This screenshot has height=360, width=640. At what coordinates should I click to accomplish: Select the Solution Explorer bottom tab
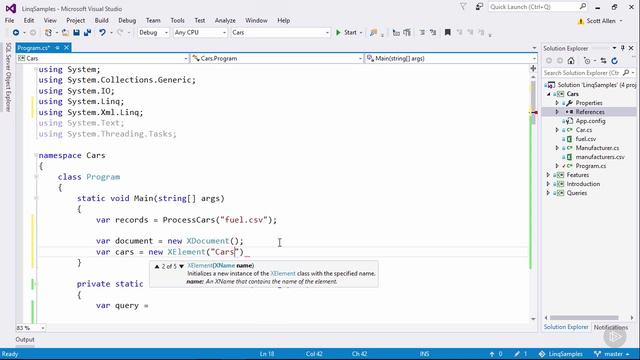point(566,327)
